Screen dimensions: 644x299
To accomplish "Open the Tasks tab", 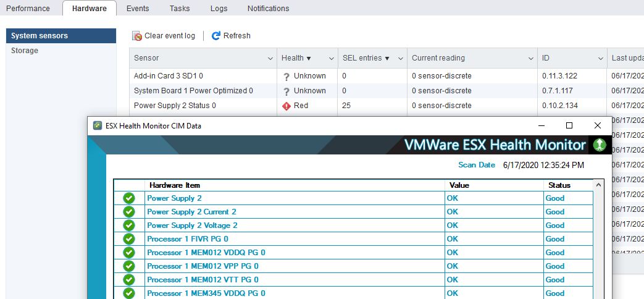I will (180, 8).
